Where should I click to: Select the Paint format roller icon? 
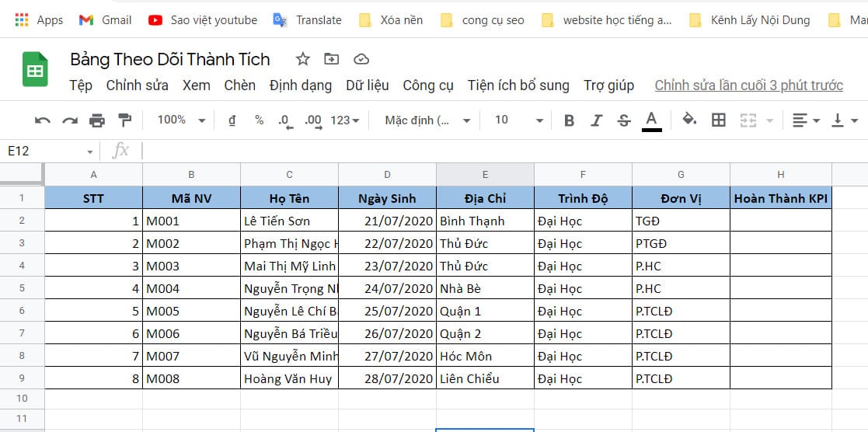125,120
